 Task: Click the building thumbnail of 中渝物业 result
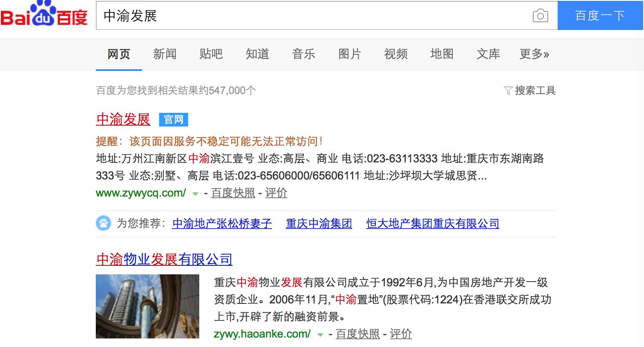148,306
